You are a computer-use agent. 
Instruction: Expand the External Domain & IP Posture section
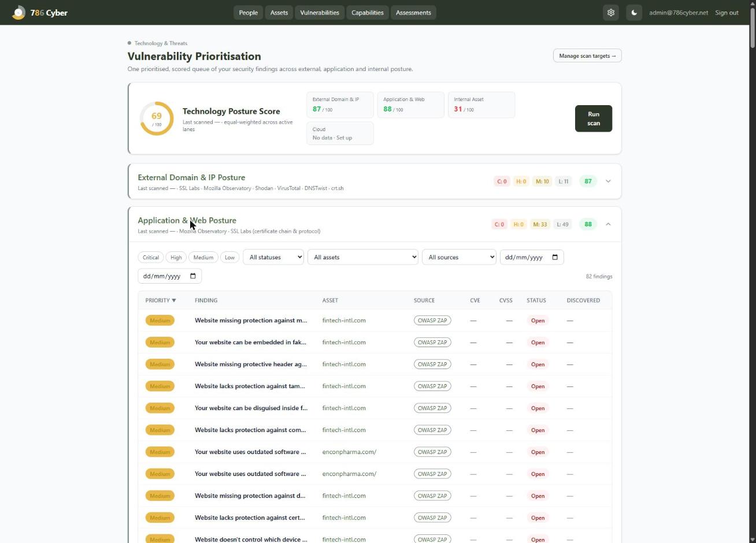tap(608, 181)
